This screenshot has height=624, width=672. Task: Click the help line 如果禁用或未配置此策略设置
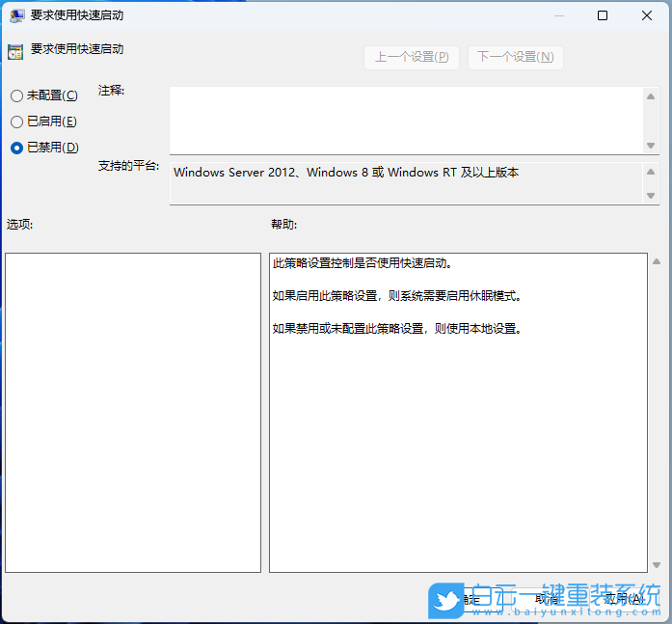pos(397,329)
